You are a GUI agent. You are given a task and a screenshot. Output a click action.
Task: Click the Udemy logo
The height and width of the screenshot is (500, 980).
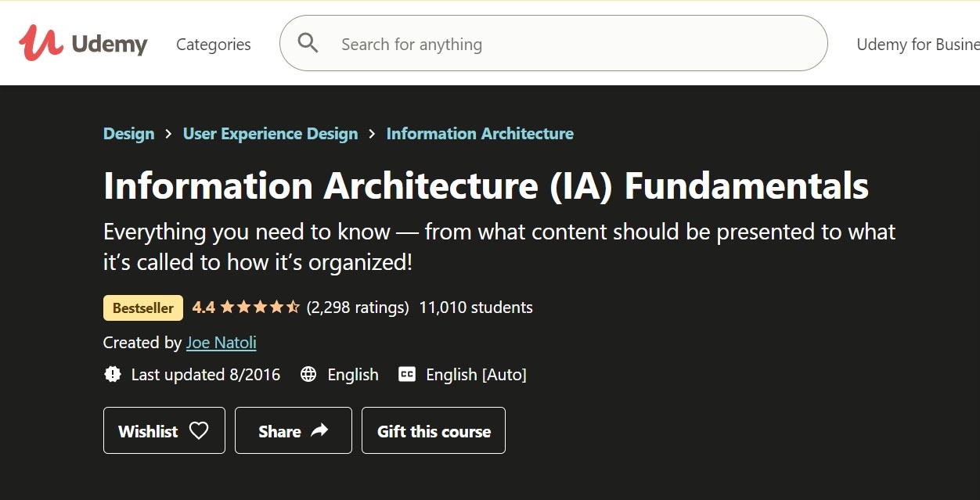(x=83, y=44)
